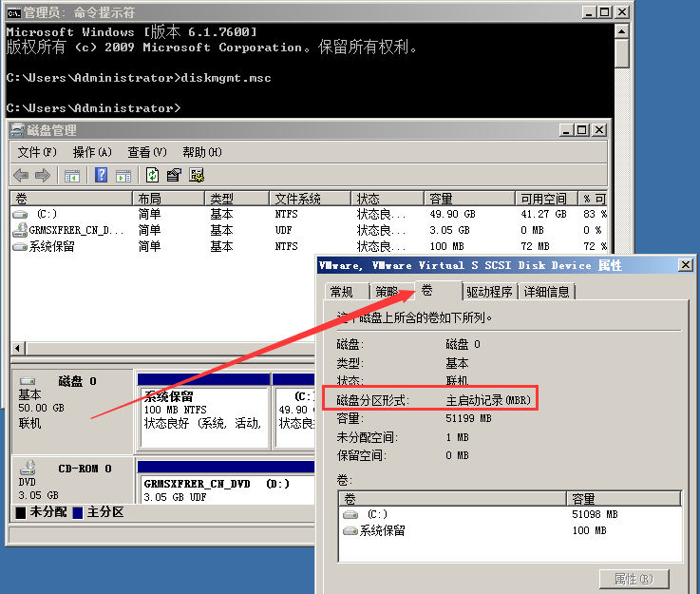Sort by the 可用空间 column header

(546, 199)
